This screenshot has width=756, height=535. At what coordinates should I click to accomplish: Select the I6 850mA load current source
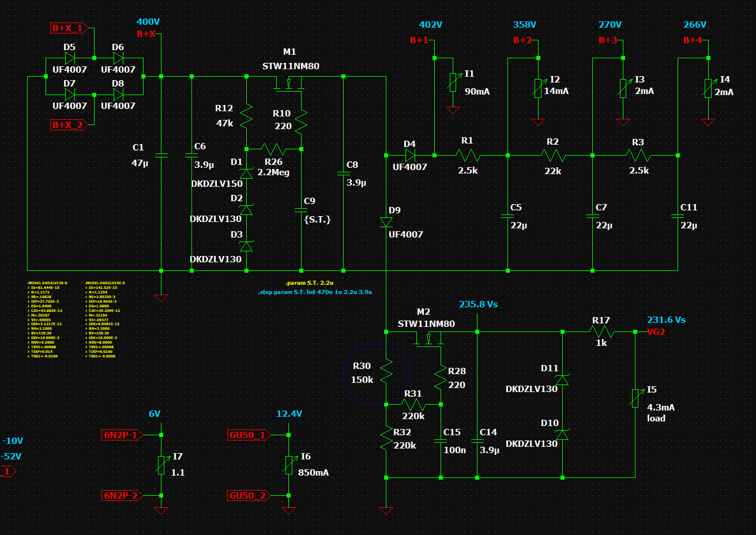289,465
